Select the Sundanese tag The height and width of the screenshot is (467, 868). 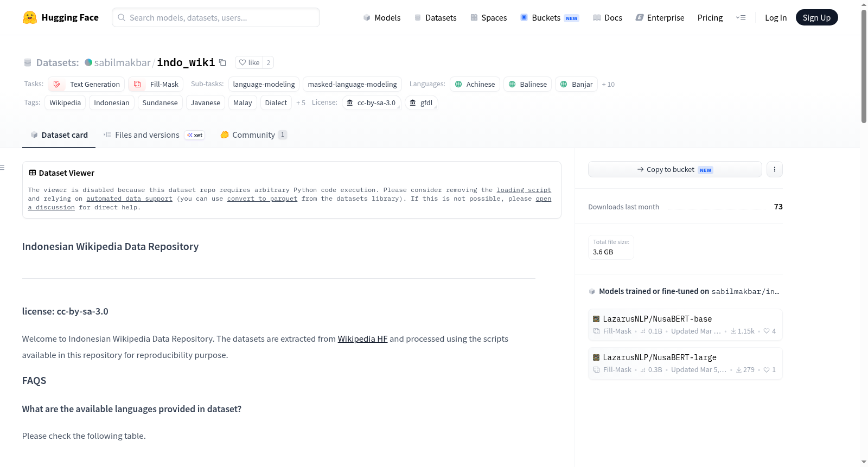click(x=160, y=103)
